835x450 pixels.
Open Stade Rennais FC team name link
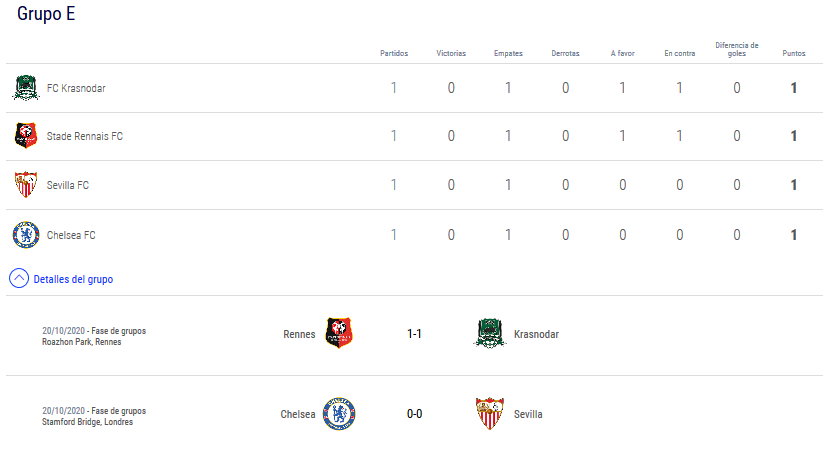[x=85, y=136]
